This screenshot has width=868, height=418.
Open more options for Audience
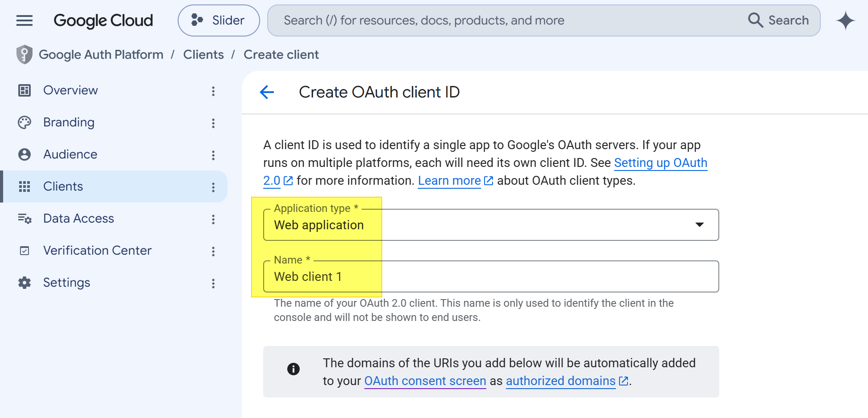213,155
